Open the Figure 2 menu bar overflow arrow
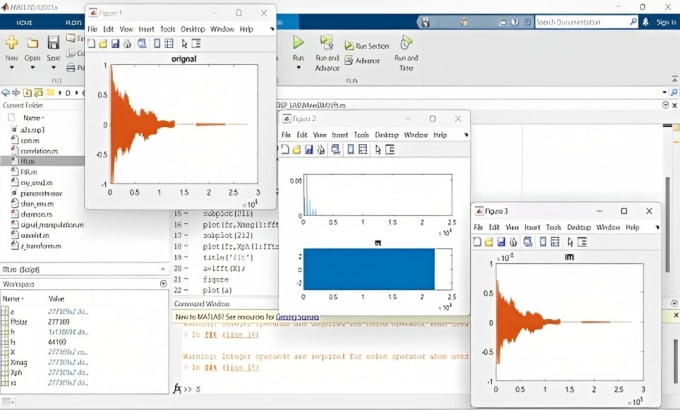Image resolution: width=680 pixels, height=410 pixels. 466,135
